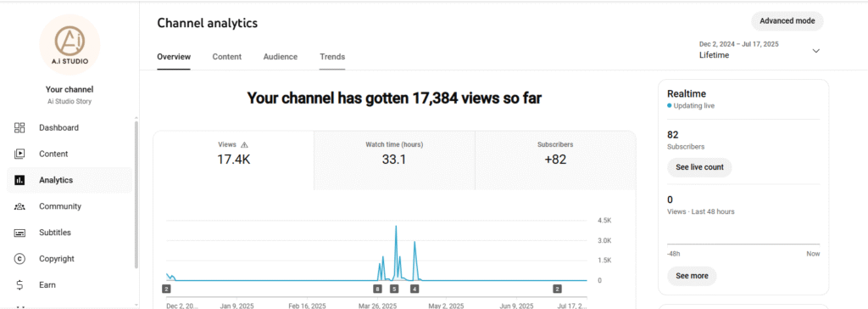This screenshot has height=309, width=868.
Task: Click the Jan 9, 2025 axis label
Action: coord(238,306)
